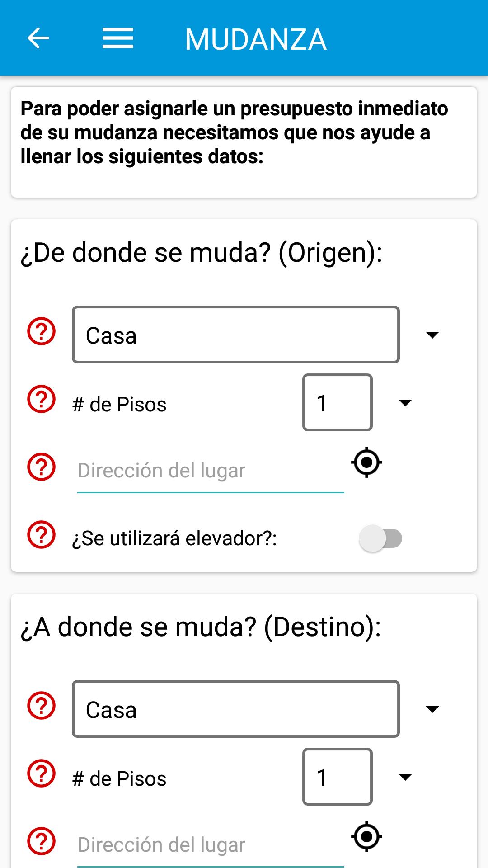Open destination Casa property type selector
This screenshot has width=488, height=868.
pos(236,709)
